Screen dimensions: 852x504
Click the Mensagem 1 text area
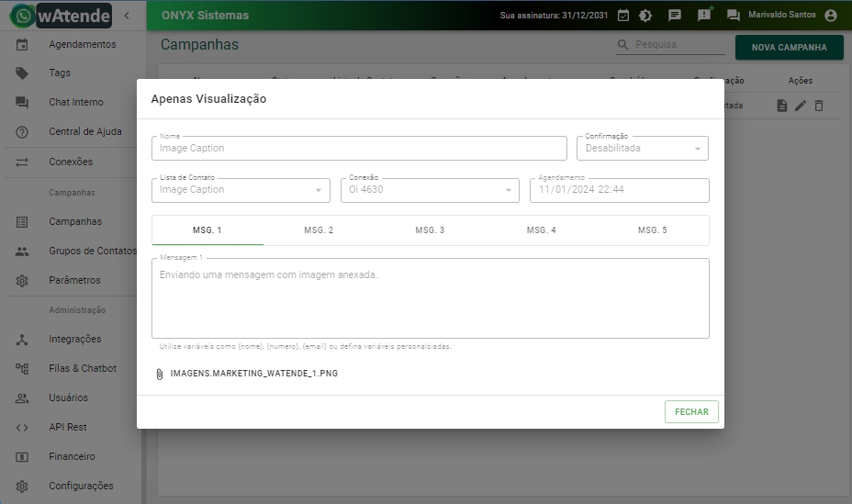[431, 298]
